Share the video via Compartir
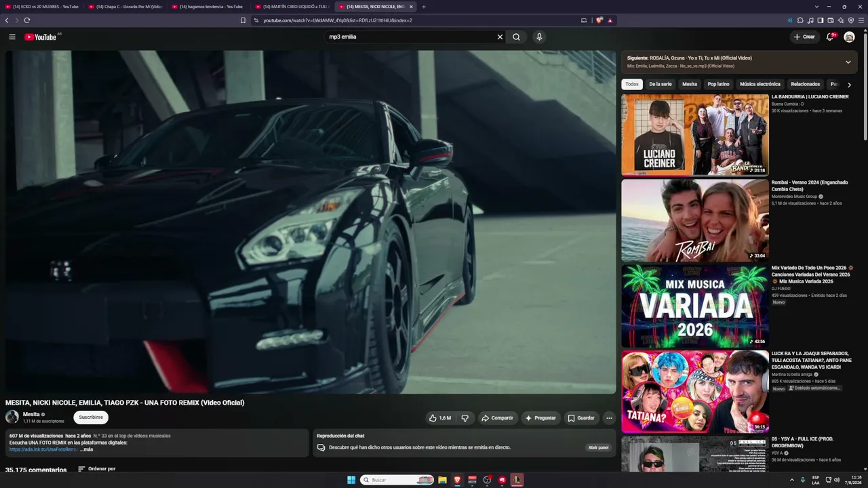Viewport: 868px width, 488px height. 497,418
